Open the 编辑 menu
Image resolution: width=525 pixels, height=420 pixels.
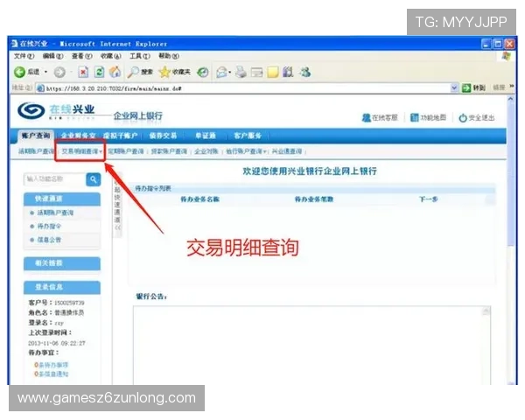tap(52, 56)
